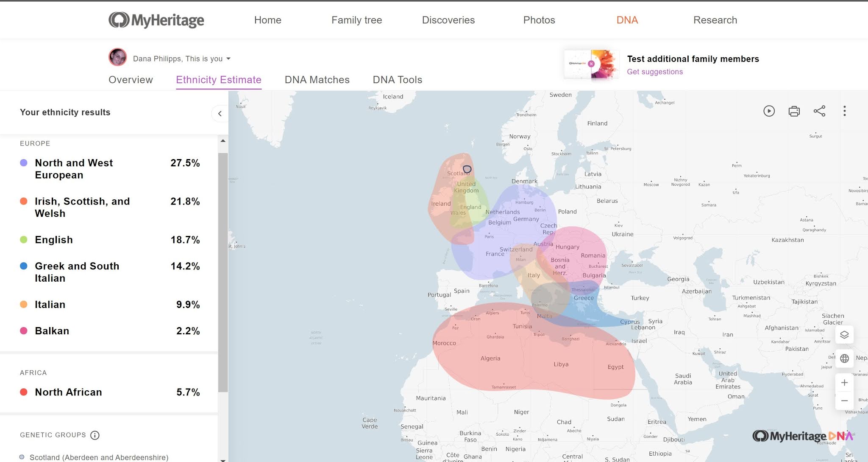
Task: Open the Family tree menu
Action: tap(356, 20)
